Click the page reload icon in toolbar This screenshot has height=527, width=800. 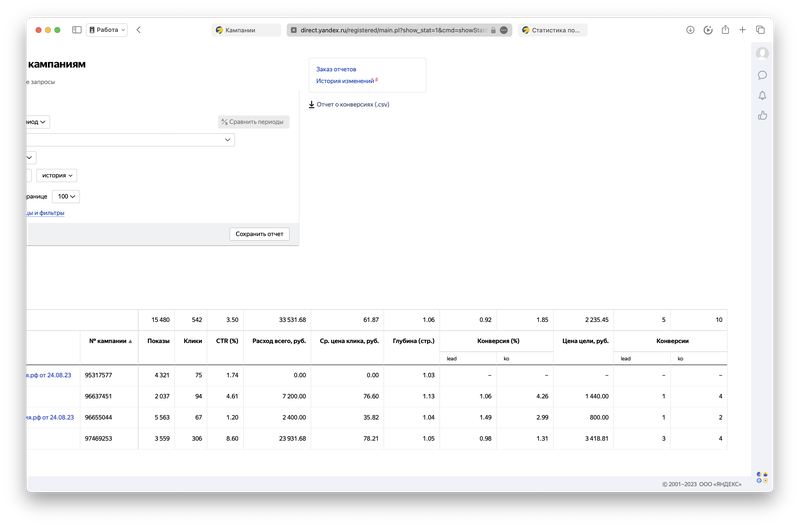click(708, 30)
